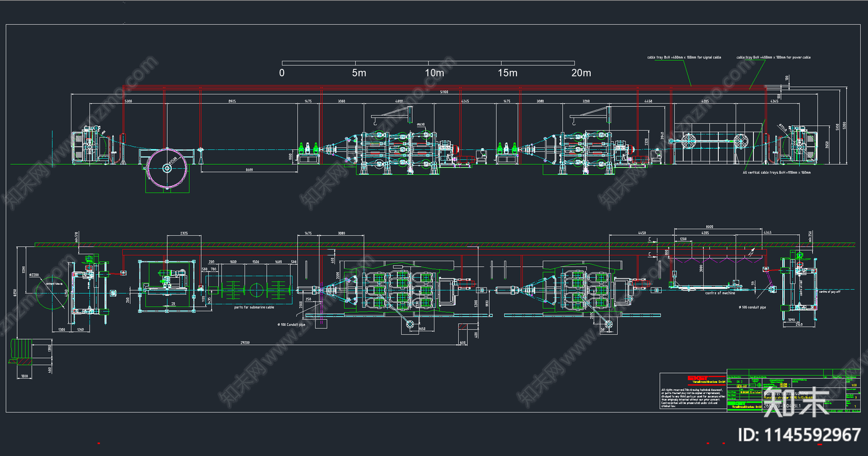This screenshot has width=868, height=456.
Task: Click the "5m" scale bar label
Action: (359, 73)
